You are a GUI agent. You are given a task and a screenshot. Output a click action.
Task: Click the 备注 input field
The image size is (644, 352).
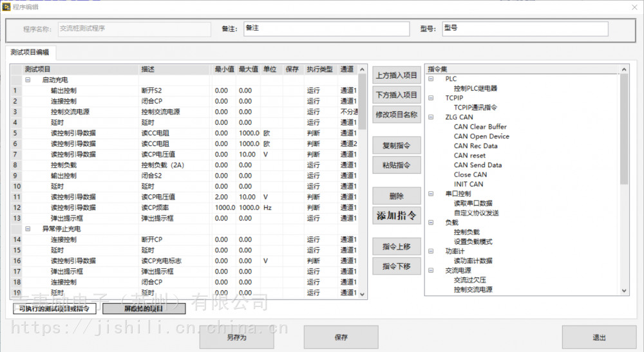pyautogui.click(x=326, y=29)
